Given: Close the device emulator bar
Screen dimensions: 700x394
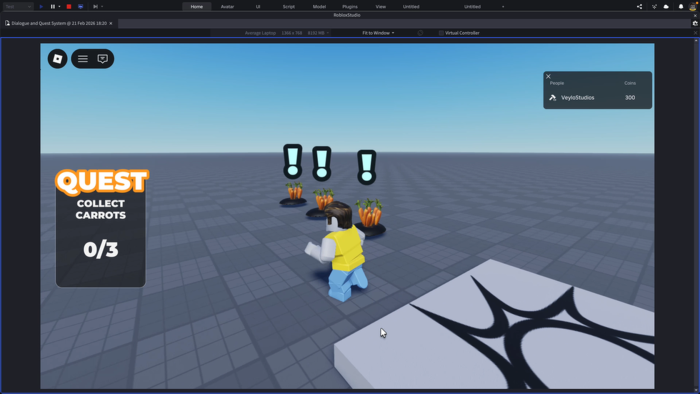Looking at the screenshot, I should tap(695, 33).
